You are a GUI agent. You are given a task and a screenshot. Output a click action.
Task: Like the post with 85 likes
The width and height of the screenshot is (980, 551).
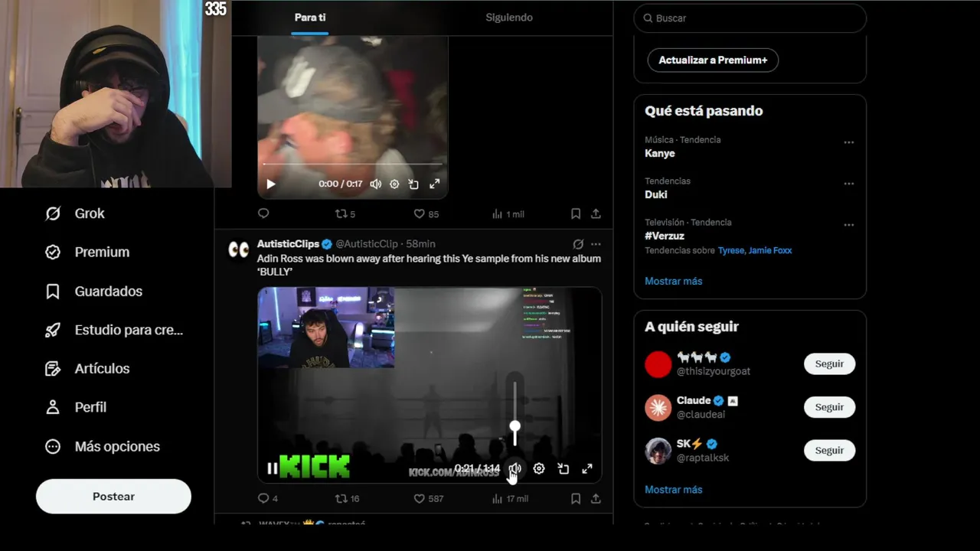coord(426,214)
